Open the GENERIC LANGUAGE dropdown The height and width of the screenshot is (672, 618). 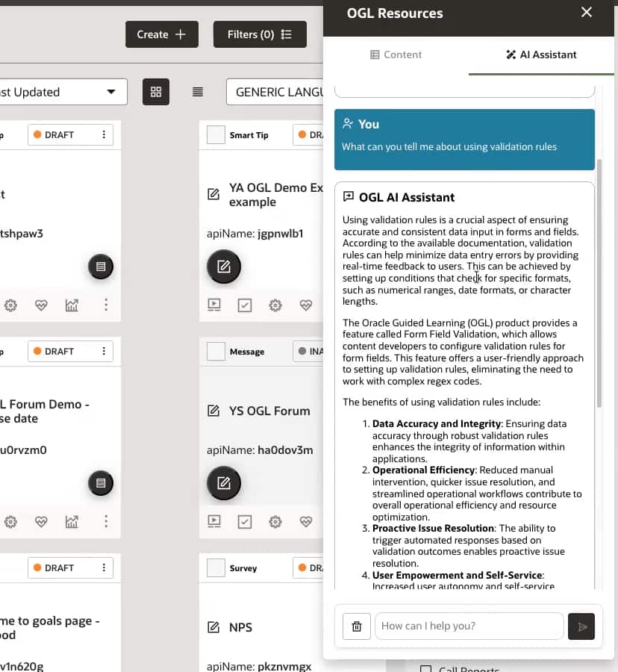[275, 92]
